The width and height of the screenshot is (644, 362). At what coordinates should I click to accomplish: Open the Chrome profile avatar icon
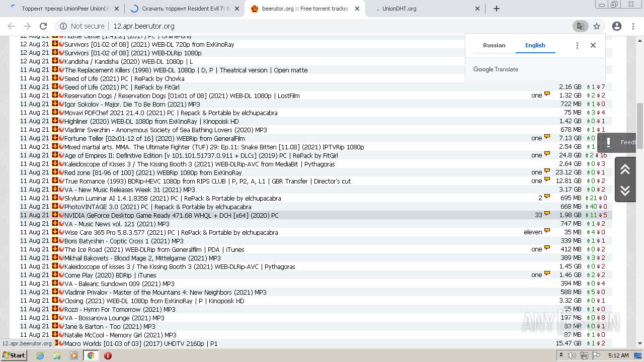click(x=617, y=26)
